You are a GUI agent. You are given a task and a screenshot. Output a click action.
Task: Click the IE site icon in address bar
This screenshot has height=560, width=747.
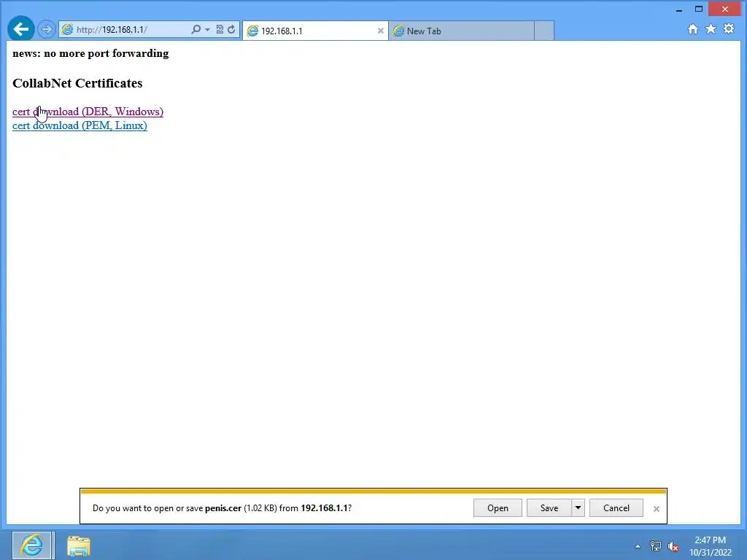[x=68, y=29]
